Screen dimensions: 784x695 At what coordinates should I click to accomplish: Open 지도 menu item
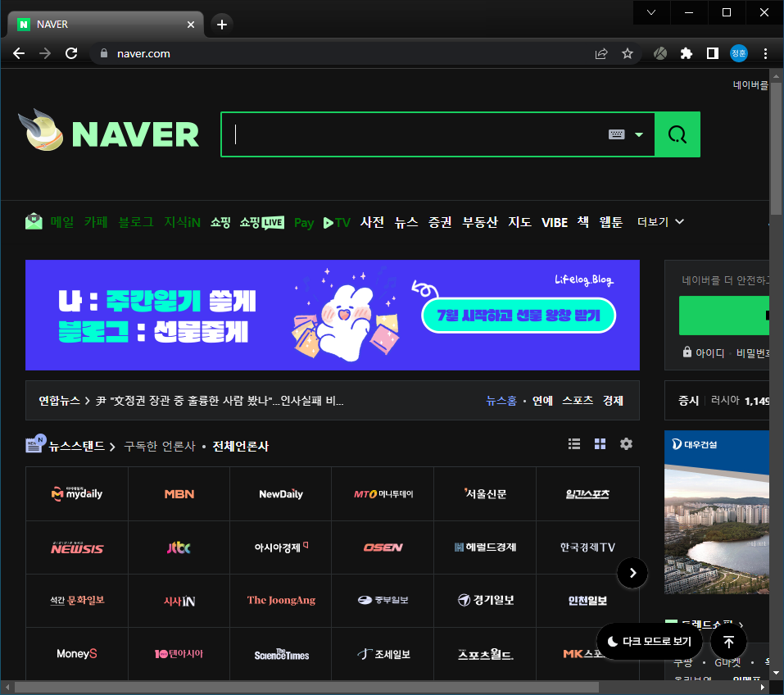[519, 221]
